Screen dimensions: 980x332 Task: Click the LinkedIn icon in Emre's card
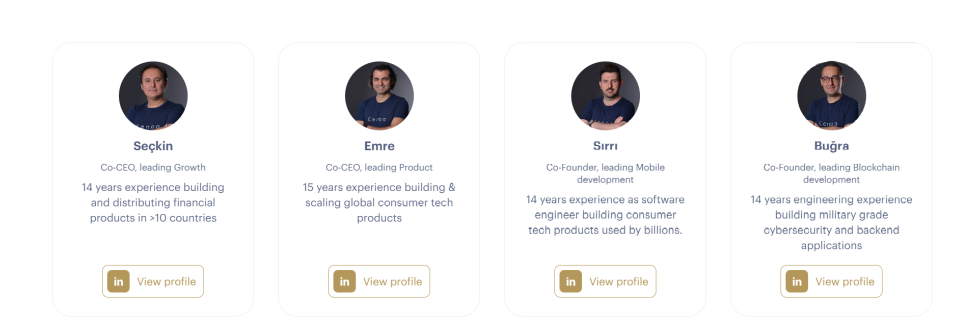pos(344,282)
